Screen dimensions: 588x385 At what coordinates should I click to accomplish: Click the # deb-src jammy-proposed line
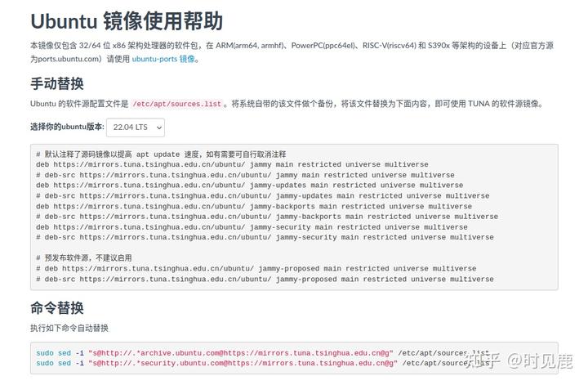pos(265,280)
